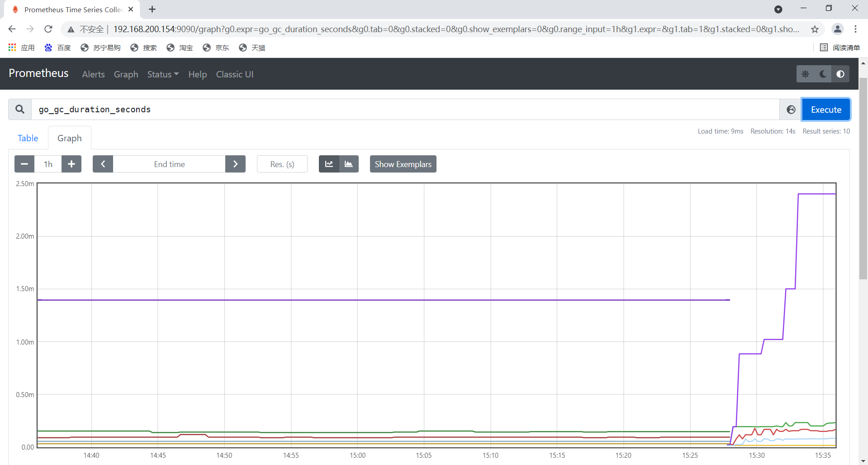Open the 百度 bookmark

[x=57, y=48]
